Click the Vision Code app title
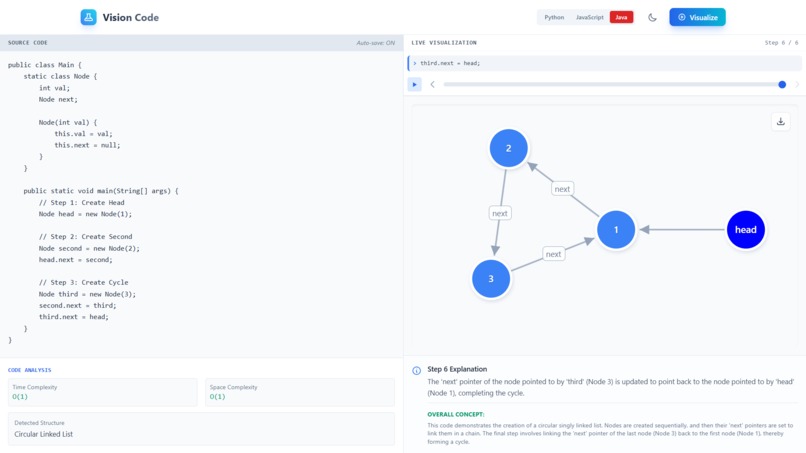The image size is (806, 453). coord(131,17)
